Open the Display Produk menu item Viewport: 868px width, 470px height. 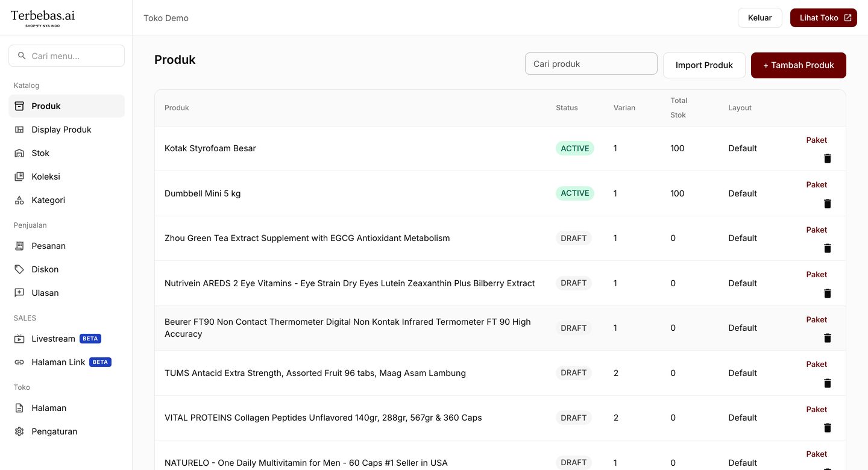click(x=66, y=130)
